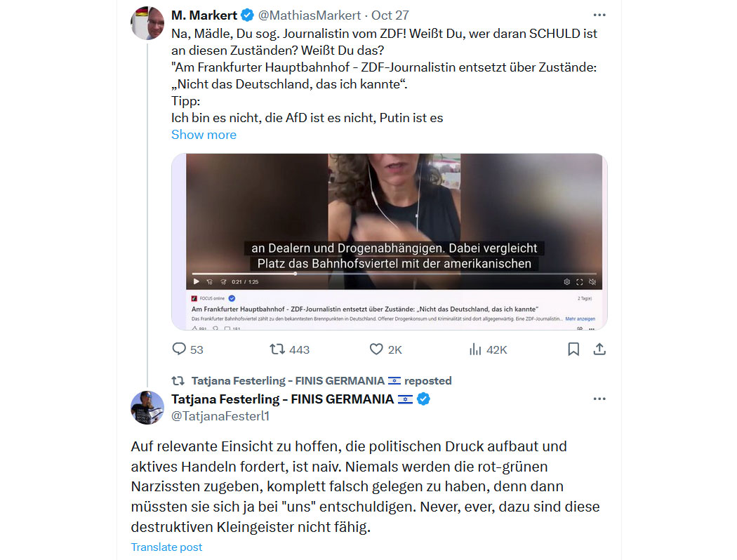This screenshot has width=737, height=560.
Task: Open more options on M. Markert's post
Action: tap(599, 15)
